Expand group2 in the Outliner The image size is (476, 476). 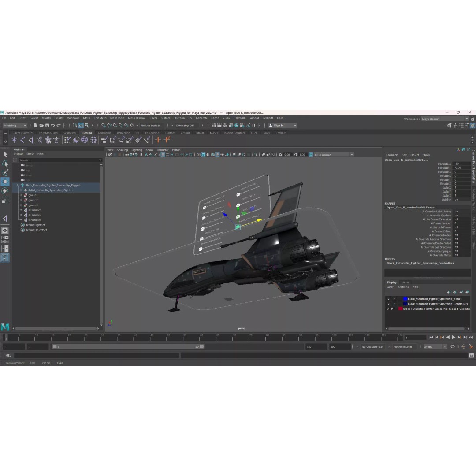[x=21, y=200]
